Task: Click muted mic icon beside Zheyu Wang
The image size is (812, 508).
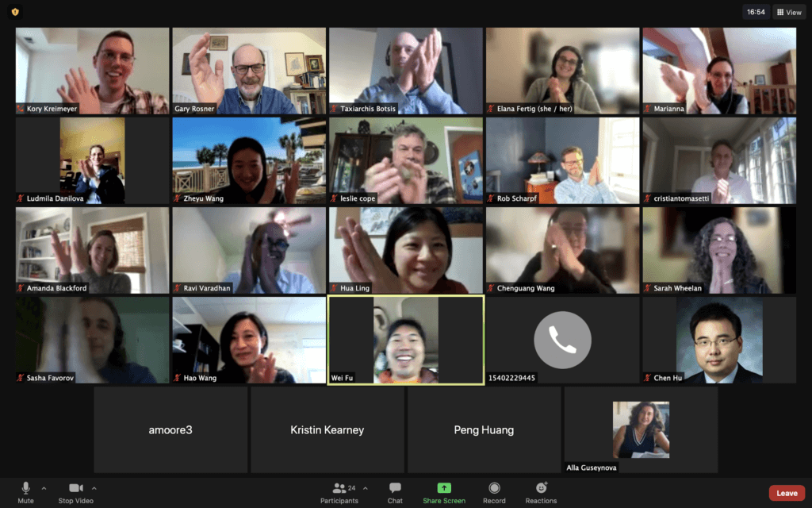Action: point(177,198)
